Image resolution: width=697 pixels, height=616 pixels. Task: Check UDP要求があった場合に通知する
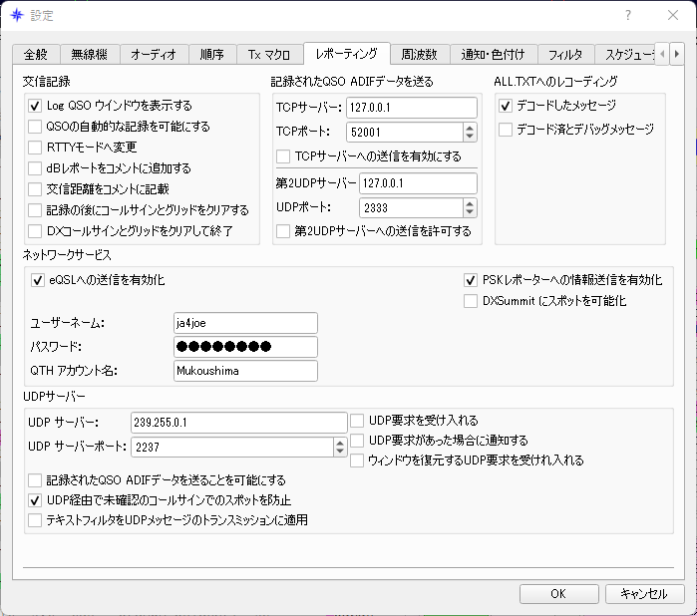[357, 441]
